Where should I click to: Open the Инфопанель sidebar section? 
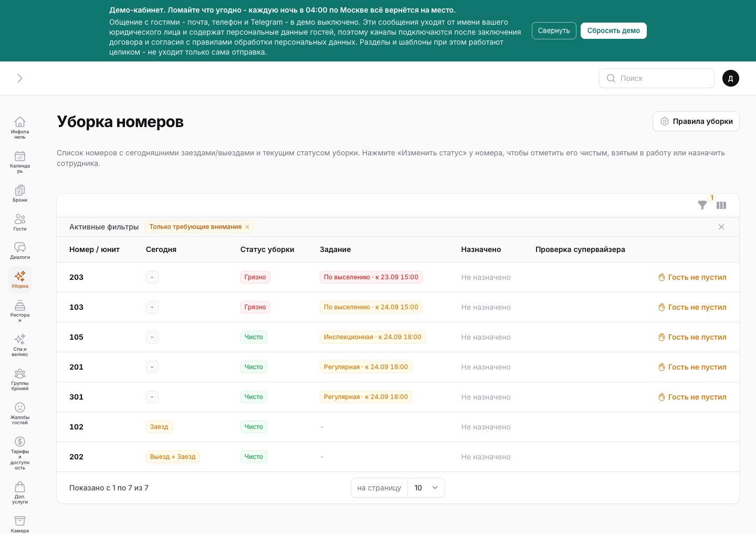20,128
